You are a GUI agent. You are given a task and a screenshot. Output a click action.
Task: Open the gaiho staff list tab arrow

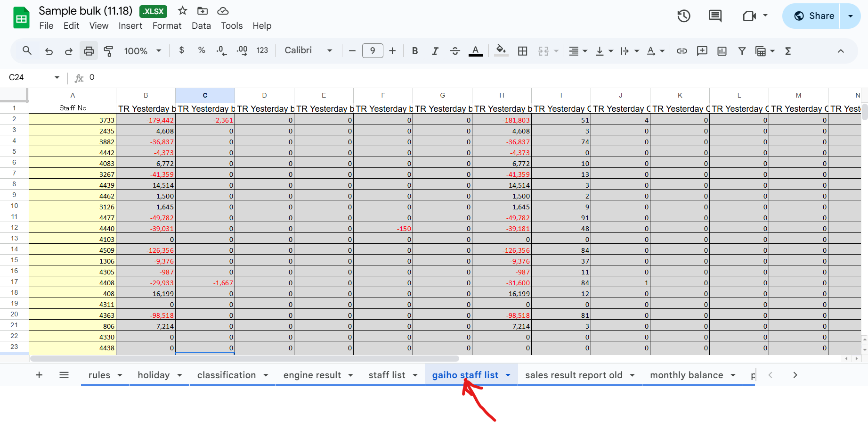point(508,375)
